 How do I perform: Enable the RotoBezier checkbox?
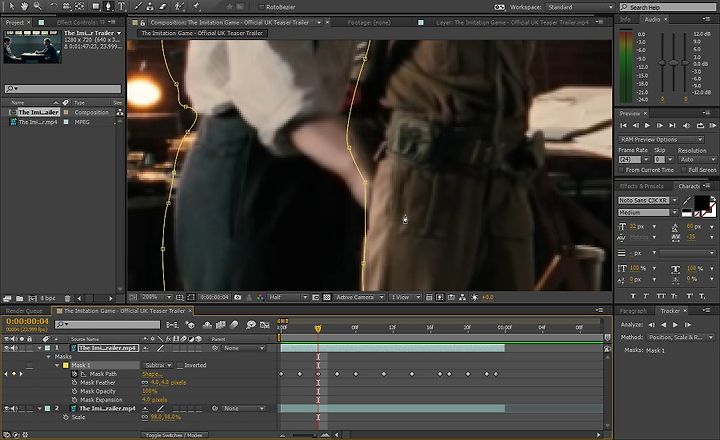click(261, 7)
